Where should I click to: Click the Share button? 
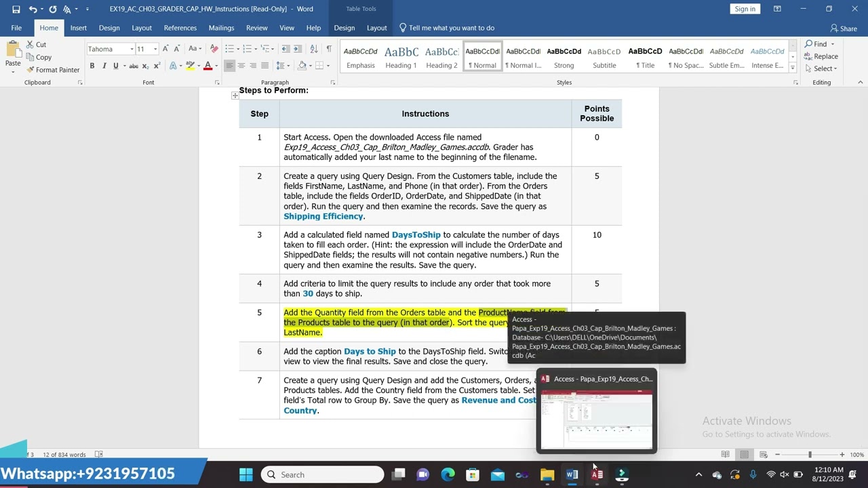(x=844, y=28)
